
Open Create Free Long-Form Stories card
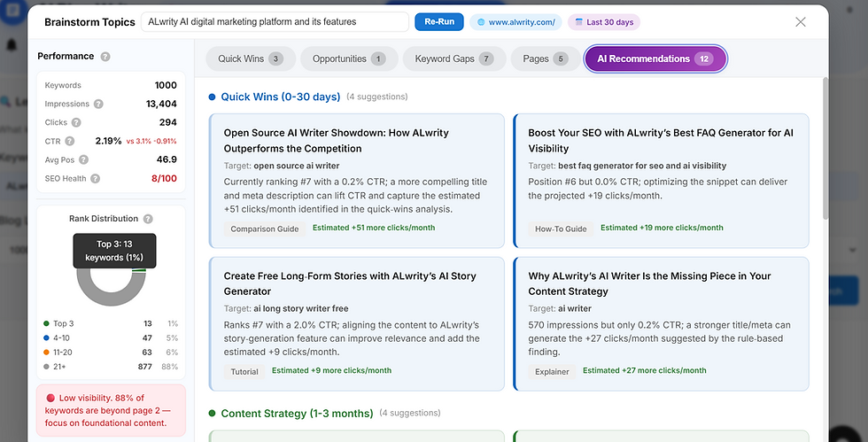tap(356, 323)
